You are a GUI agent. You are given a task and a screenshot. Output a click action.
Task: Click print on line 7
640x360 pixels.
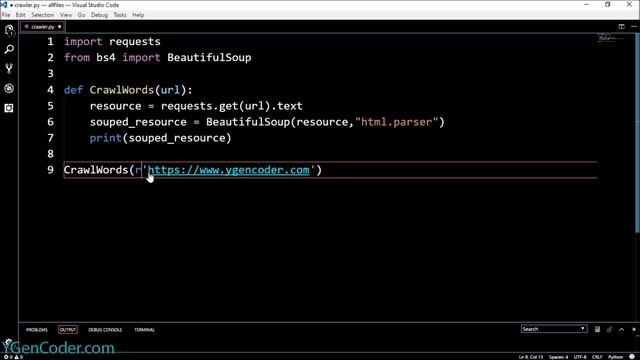(x=106, y=138)
